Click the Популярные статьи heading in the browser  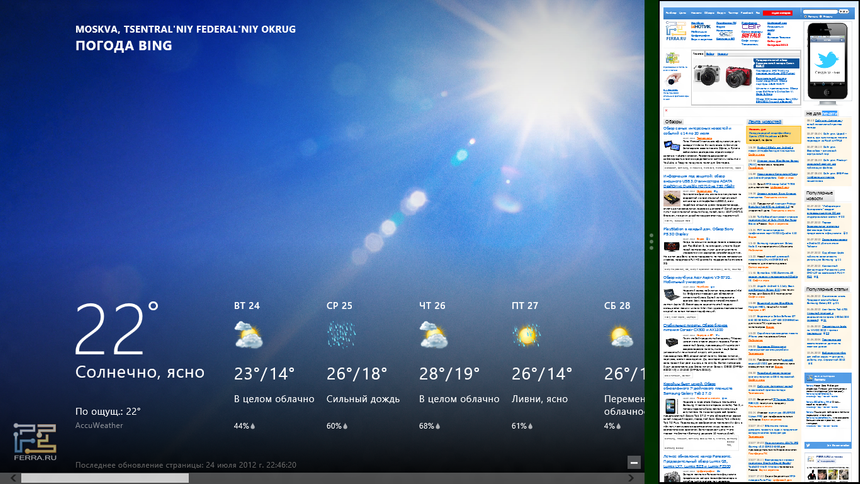827,289
